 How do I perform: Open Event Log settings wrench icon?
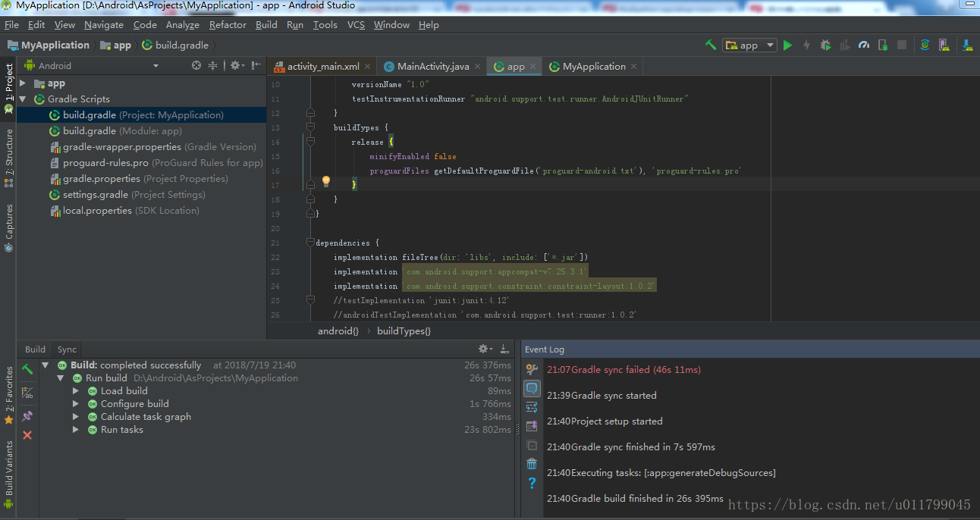(x=532, y=369)
